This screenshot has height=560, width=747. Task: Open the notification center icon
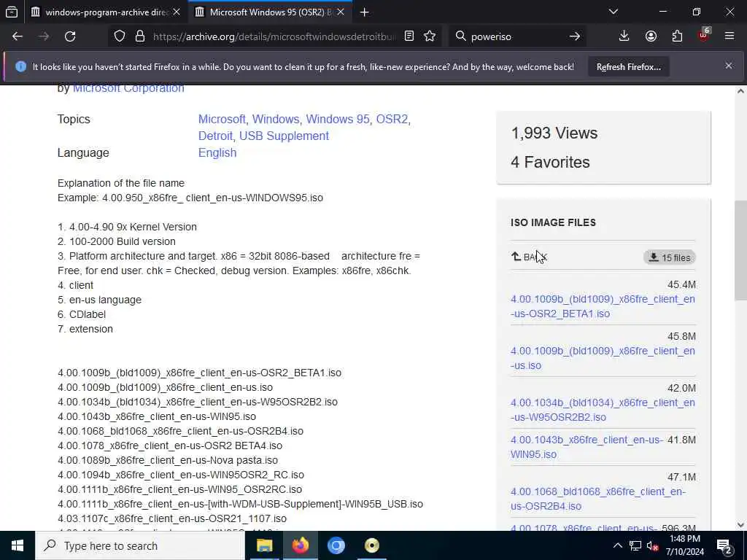pyautogui.click(x=724, y=545)
